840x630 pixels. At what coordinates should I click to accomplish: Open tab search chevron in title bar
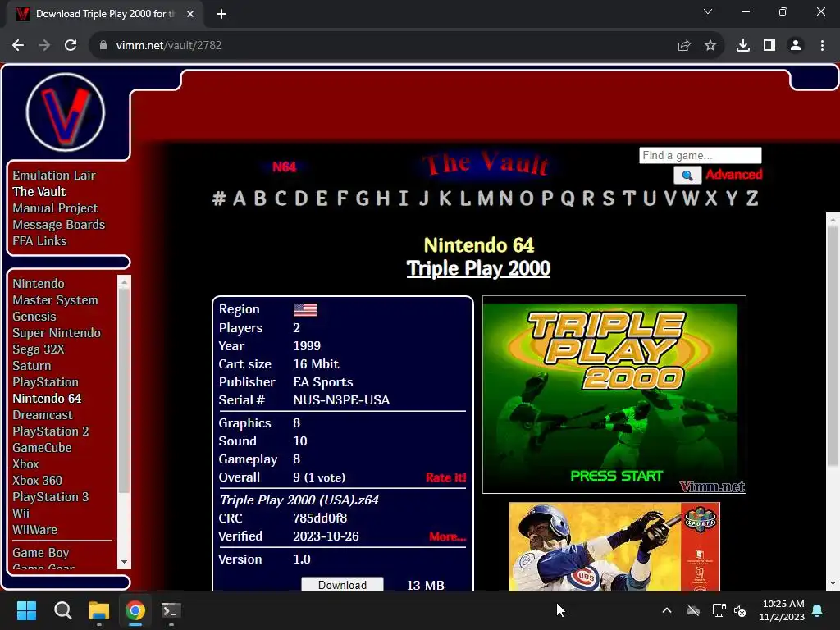pyautogui.click(x=708, y=11)
